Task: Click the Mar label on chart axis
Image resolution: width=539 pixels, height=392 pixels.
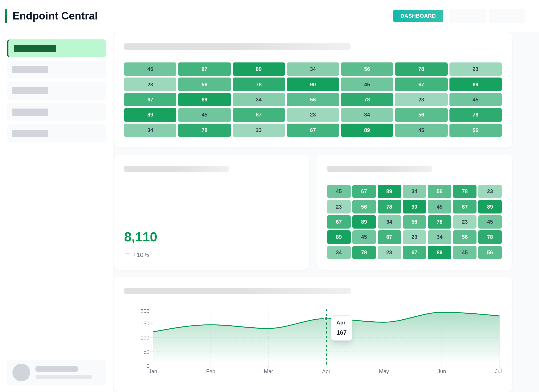Action: click(268, 371)
